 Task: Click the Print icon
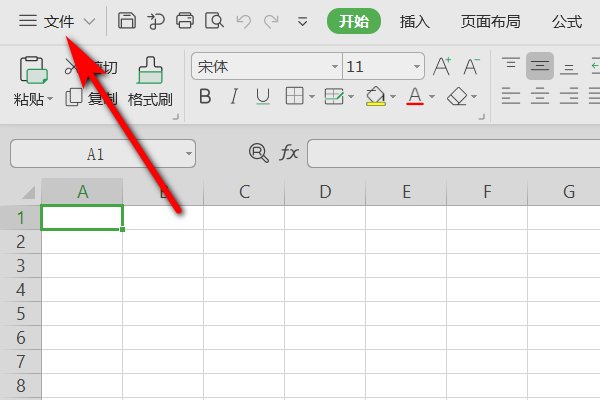tap(185, 20)
